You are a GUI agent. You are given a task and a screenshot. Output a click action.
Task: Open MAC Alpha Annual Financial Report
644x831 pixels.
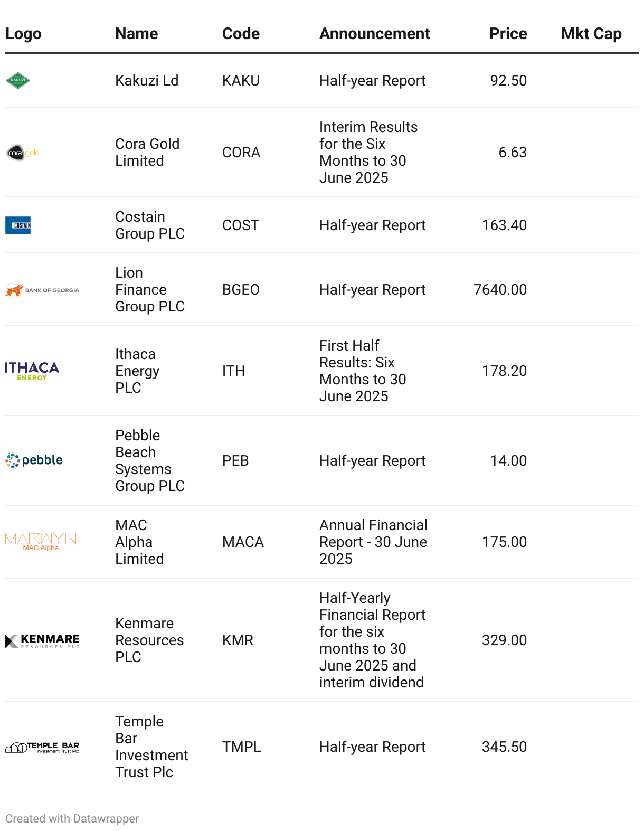(373, 542)
